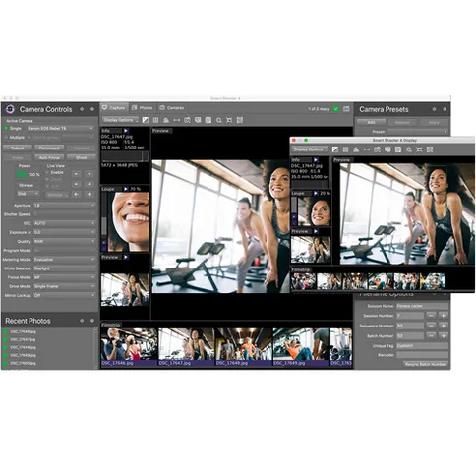Image resolution: width=476 pixels, height=476 pixels.
Task: Select the Single active camera radio button
Action: 6,128
